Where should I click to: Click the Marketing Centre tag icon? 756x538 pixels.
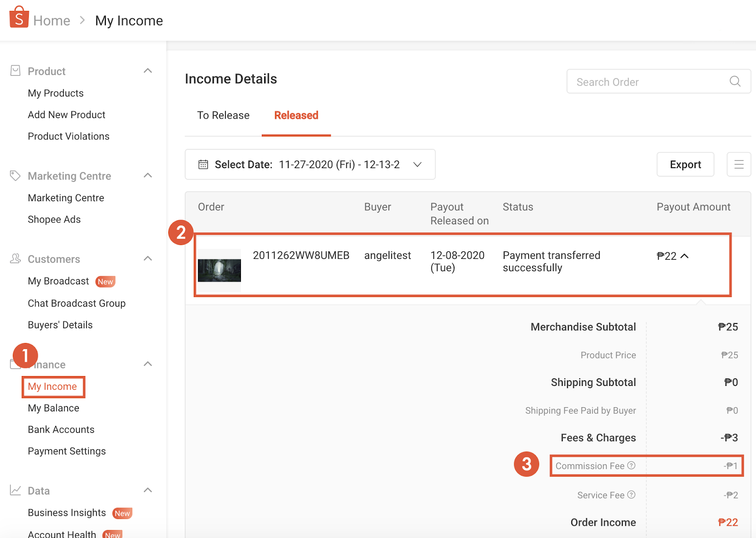pos(15,175)
